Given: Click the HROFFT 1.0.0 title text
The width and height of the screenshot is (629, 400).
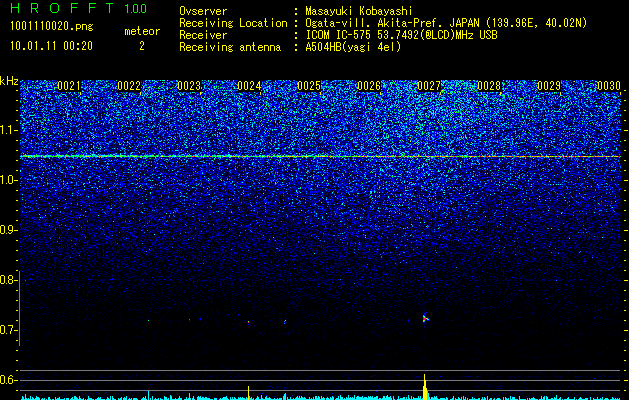Looking at the screenshot, I should [79, 8].
